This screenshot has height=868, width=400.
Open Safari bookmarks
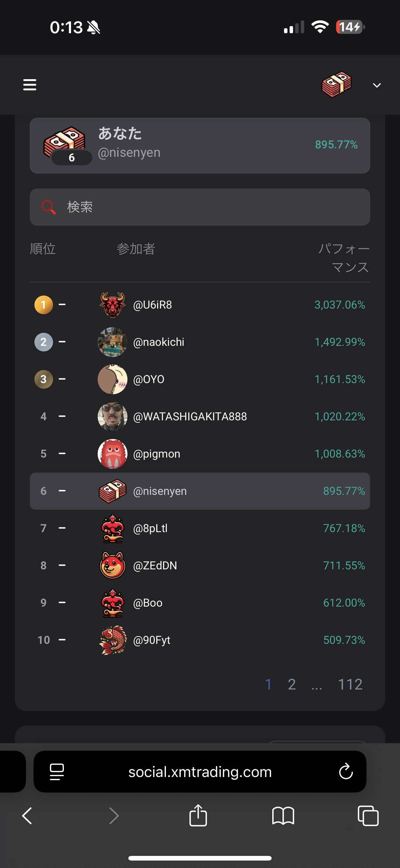283,816
